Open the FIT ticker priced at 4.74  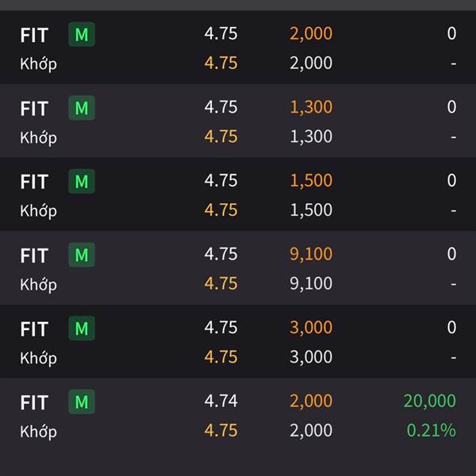point(34,402)
